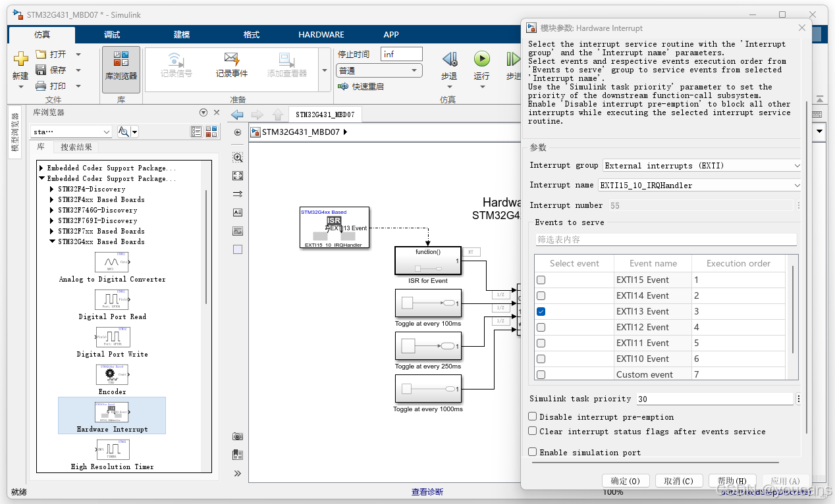Click the 确定(O) OK button
Viewport: 835px width, 504px height.
point(626,481)
